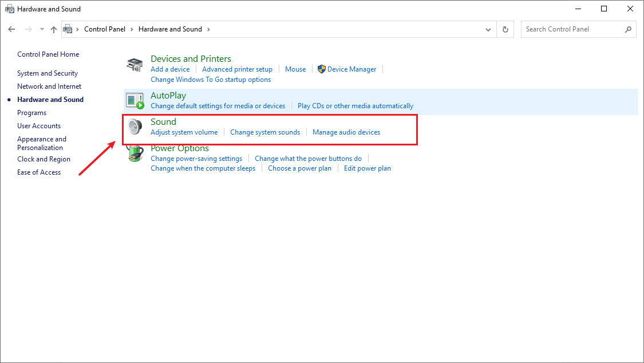Screen dimensions: 644x363
Task: Click the AutoPlay category icon
Action: pos(135,101)
